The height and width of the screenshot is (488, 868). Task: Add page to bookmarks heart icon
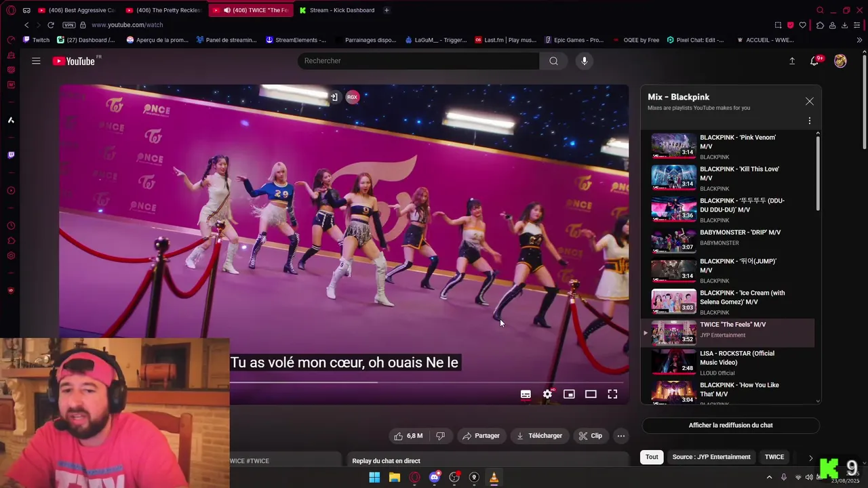(803, 25)
